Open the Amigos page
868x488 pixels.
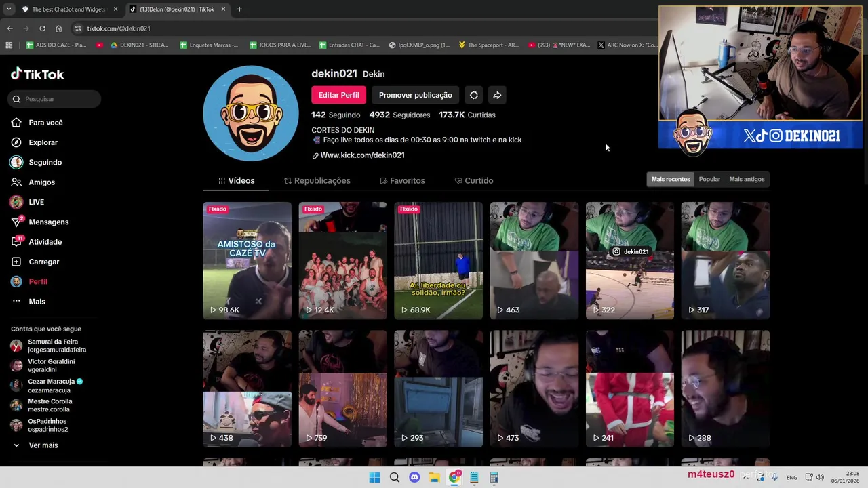33,182
